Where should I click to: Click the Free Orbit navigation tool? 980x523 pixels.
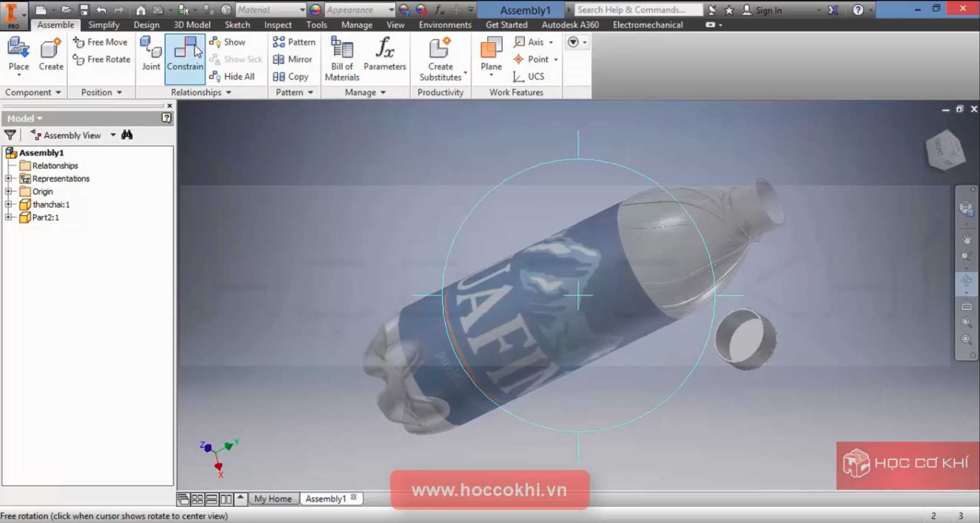tap(967, 281)
